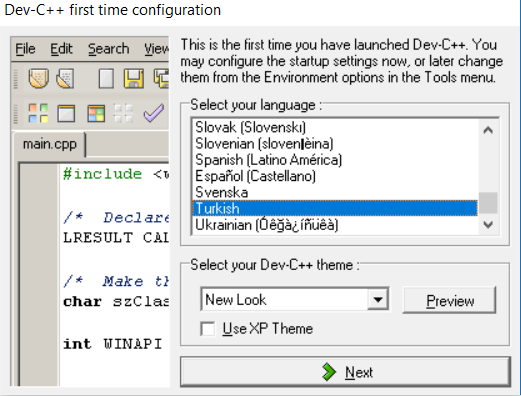
Task: Click the open-project icon in preview toolbar
Action: click(x=39, y=78)
